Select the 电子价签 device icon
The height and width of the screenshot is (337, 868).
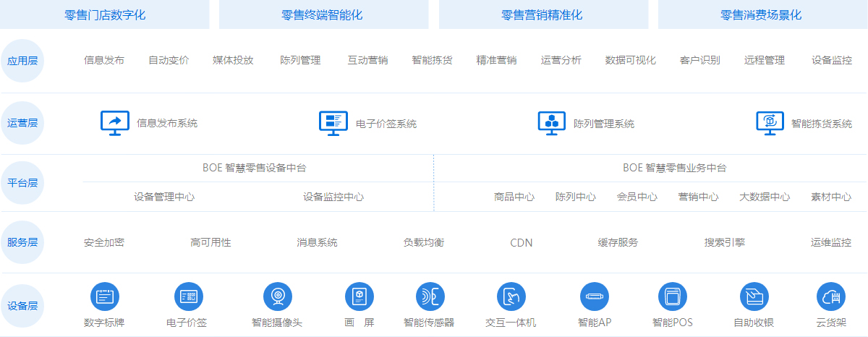pyautogui.click(x=188, y=297)
